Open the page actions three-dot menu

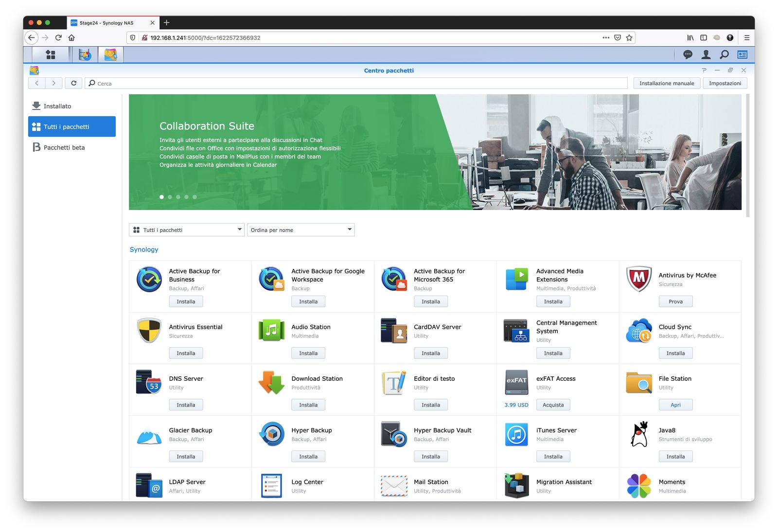[606, 37]
